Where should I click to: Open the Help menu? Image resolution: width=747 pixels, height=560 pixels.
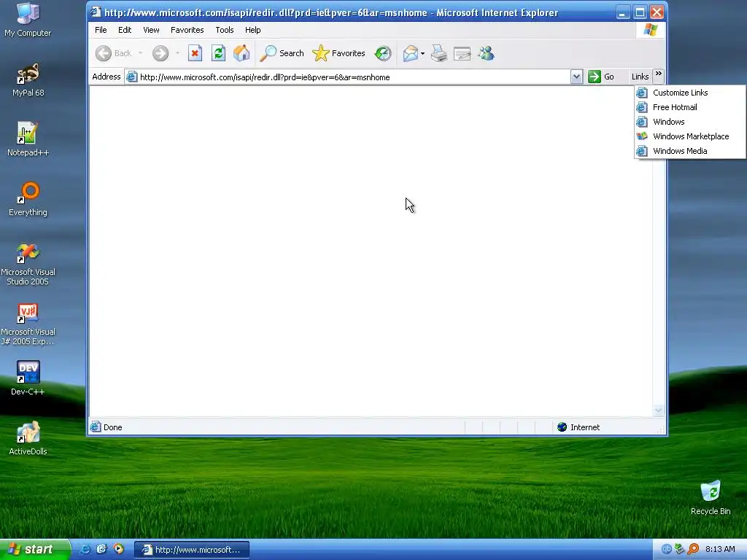pyautogui.click(x=253, y=30)
